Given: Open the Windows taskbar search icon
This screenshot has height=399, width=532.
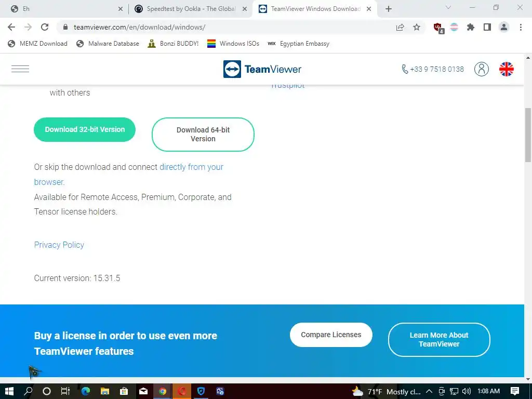Looking at the screenshot, I should click(28, 391).
